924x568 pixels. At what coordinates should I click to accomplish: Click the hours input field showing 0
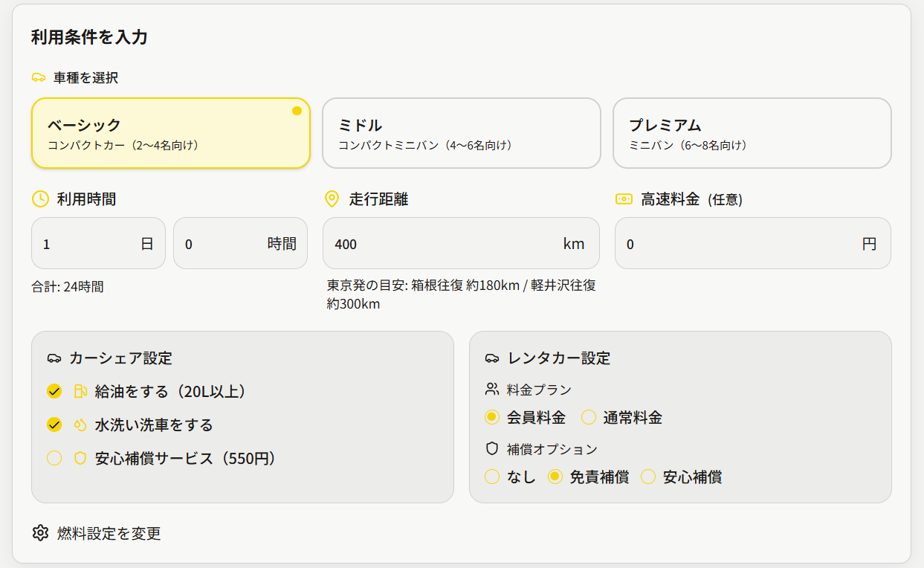240,243
